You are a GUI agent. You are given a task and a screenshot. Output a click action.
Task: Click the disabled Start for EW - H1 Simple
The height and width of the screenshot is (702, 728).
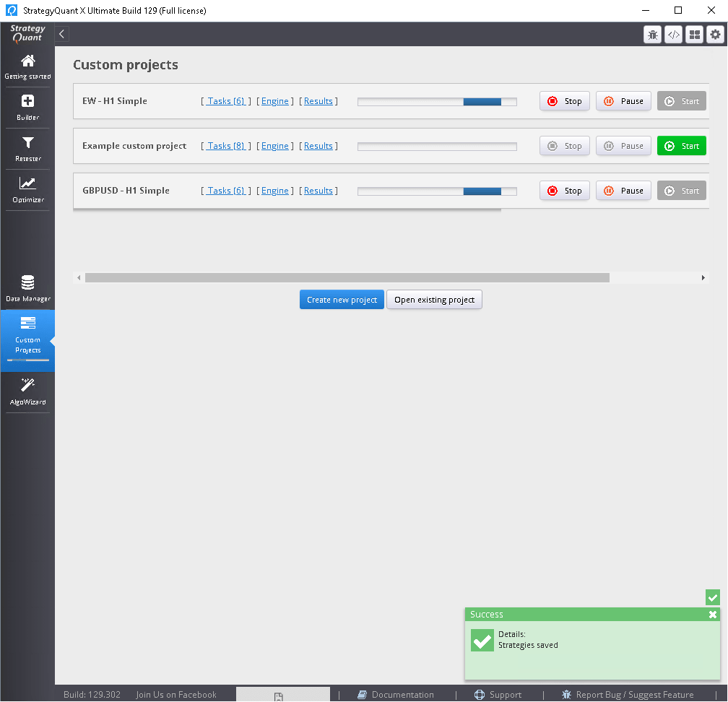pyautogui.click(x=681, y=101)
